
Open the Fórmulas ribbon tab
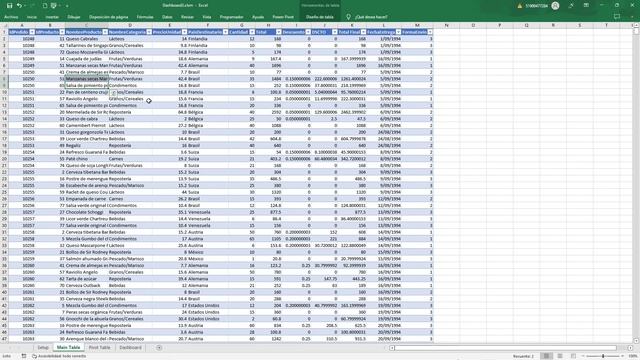click(145, 17)
